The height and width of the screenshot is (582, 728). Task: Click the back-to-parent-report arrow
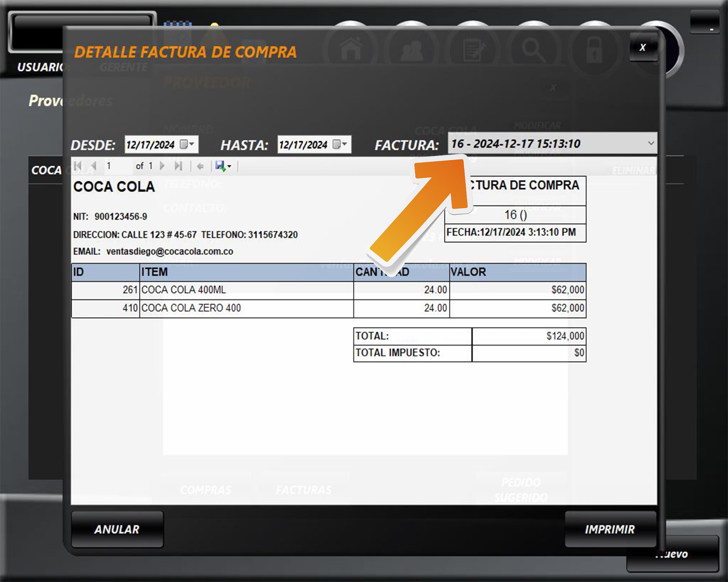pyautogui.click(x=200, y=166)
